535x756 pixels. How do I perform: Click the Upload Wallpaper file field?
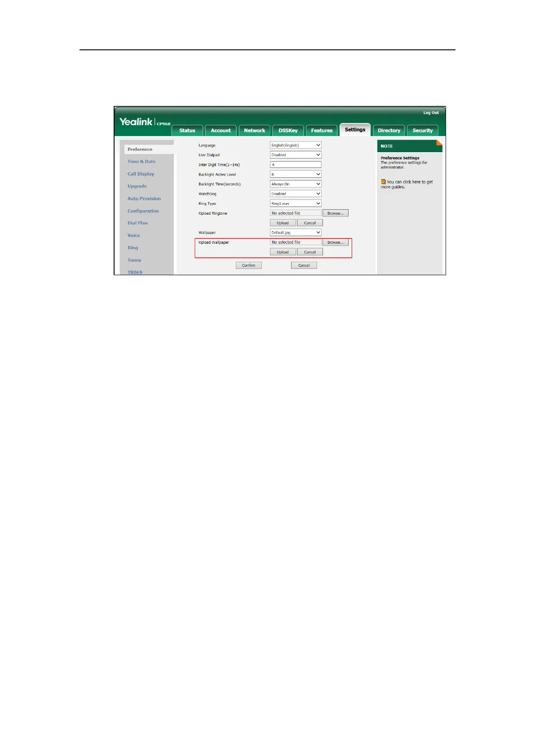pos(296,242)
